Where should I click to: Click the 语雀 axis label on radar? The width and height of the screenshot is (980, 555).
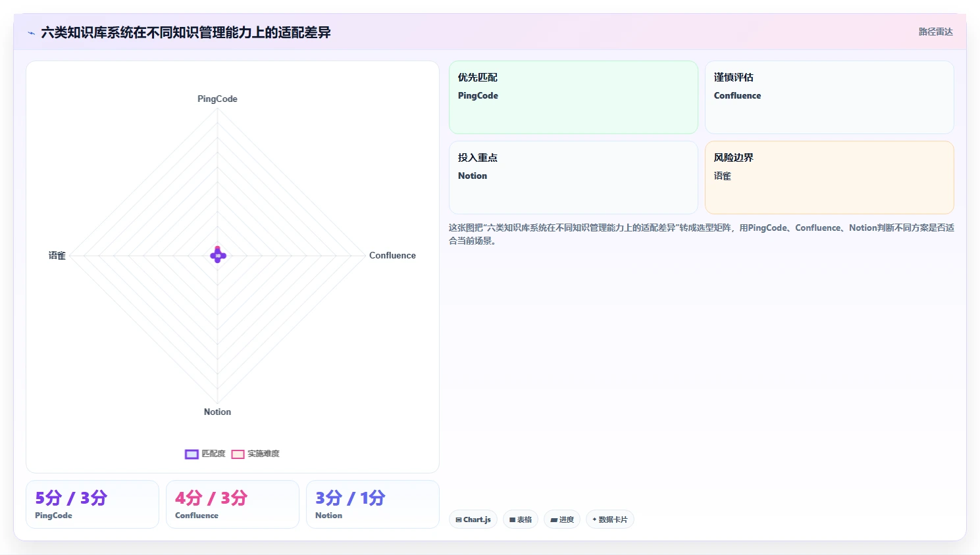pyautogui.click(x=57, y=255)
